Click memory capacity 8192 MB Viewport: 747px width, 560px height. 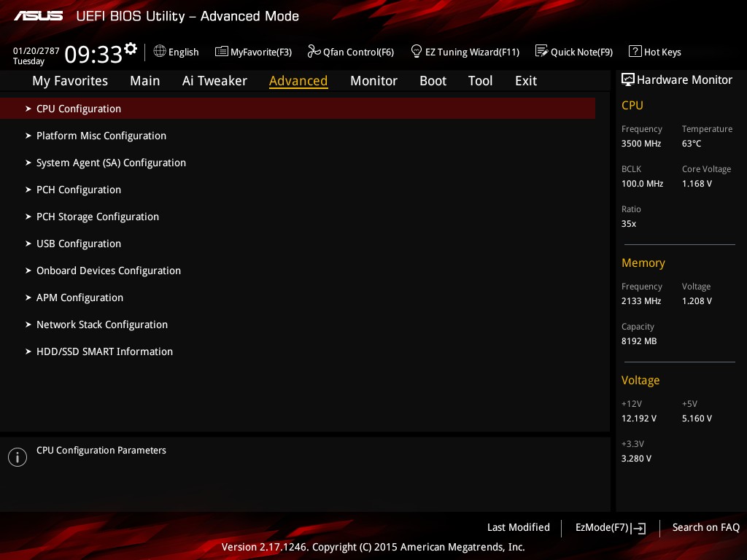pos(639,341)
